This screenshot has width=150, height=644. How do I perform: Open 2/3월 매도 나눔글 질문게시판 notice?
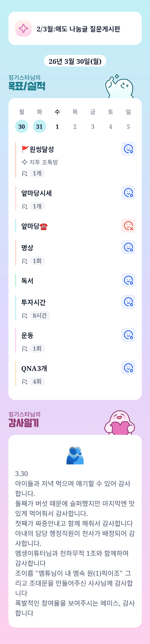78,29
